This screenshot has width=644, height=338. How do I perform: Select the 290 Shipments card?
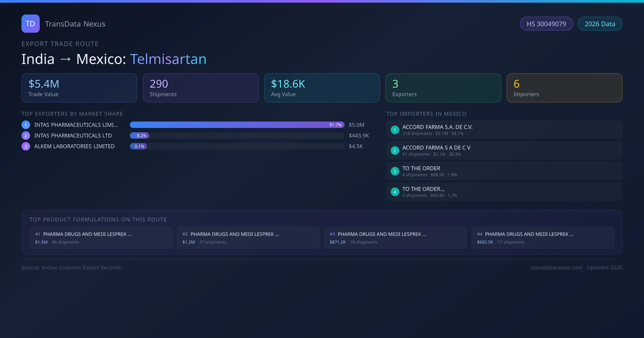coord(200,88)
